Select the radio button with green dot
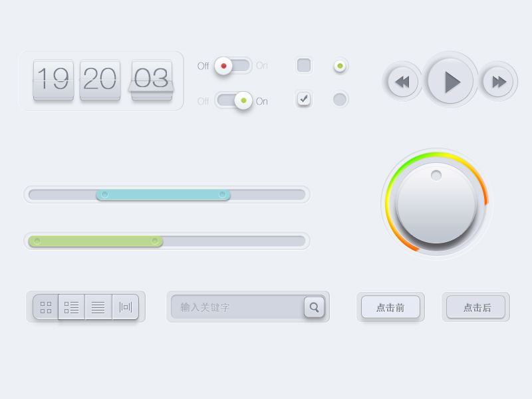 (340, 66)
